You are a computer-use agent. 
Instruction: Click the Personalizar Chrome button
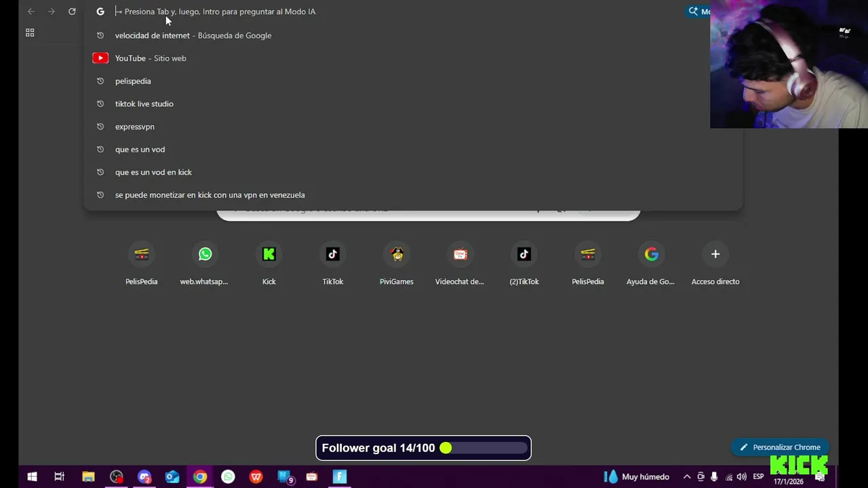pos(780,447)
